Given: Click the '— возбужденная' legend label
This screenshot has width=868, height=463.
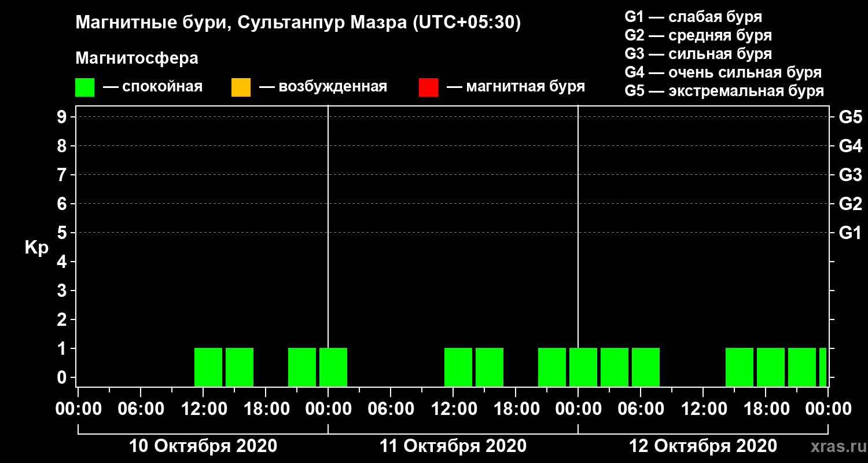Looking at the screenshot, I should click(x=323, y=87).
